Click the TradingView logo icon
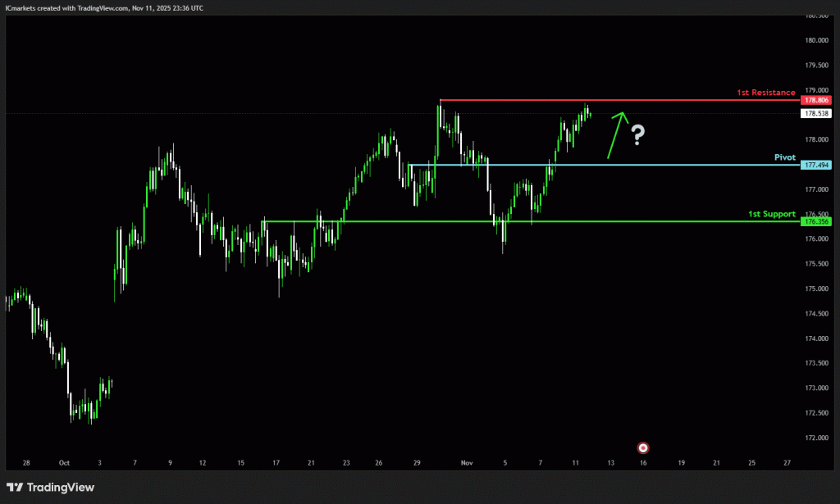840x504 pixels. [x=15, y=488]
